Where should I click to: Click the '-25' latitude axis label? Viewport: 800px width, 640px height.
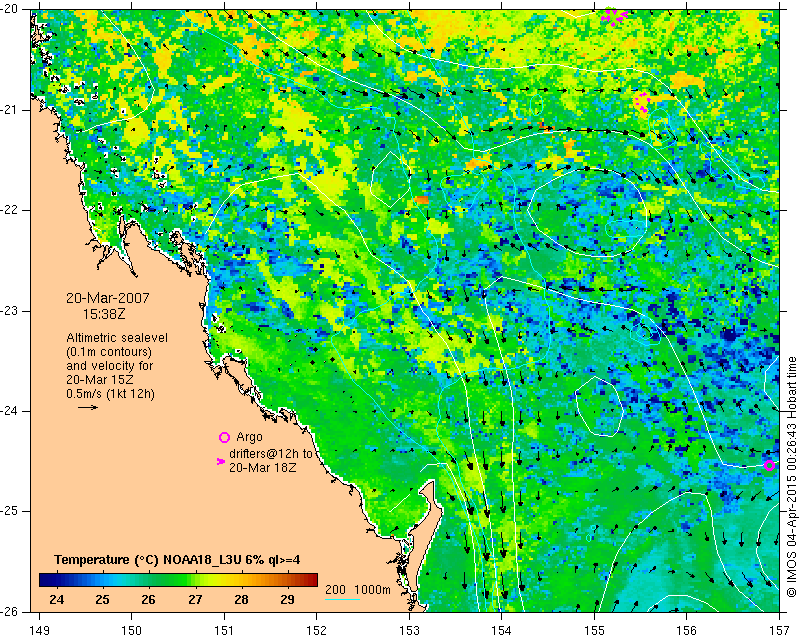pos(9,511)
